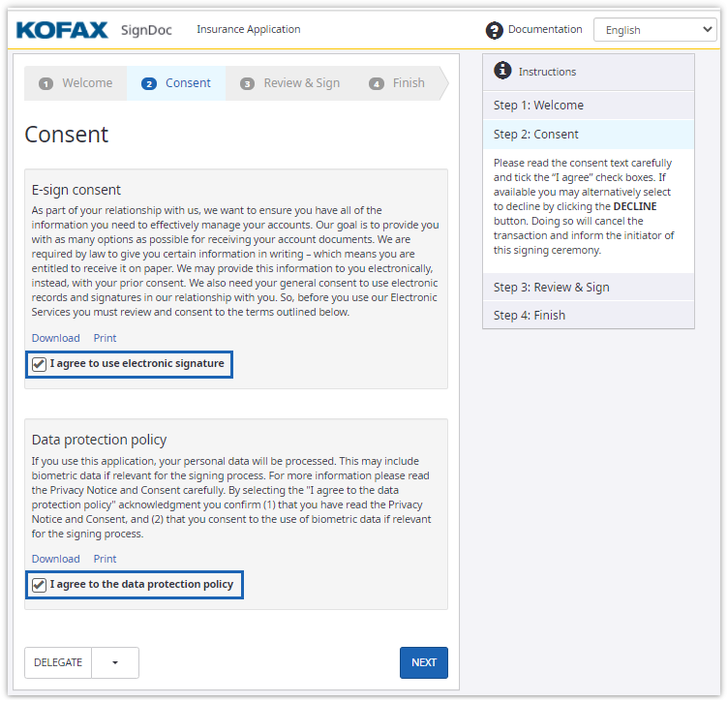Expand the Delegate button dropdown arrow
The width and height of the screenshot is (728, 703).
pos(115,663)
